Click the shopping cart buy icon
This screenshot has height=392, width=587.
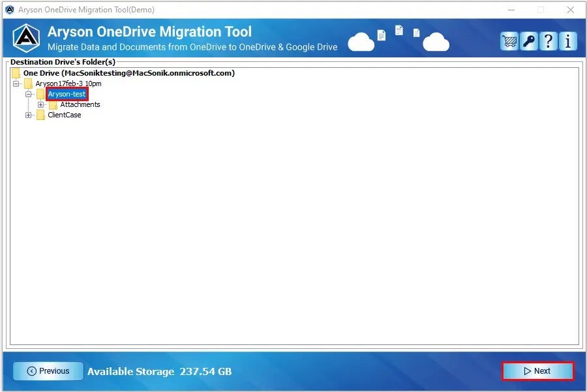(x=509, y=41)
